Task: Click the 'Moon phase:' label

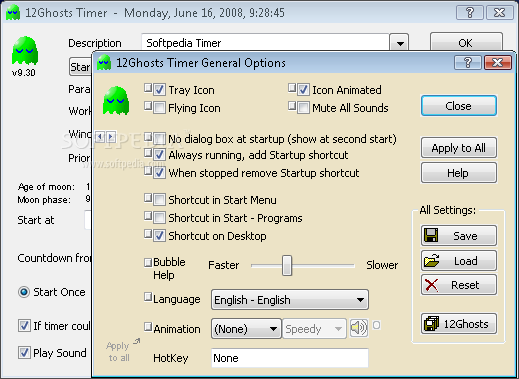Action: [44, 200]
